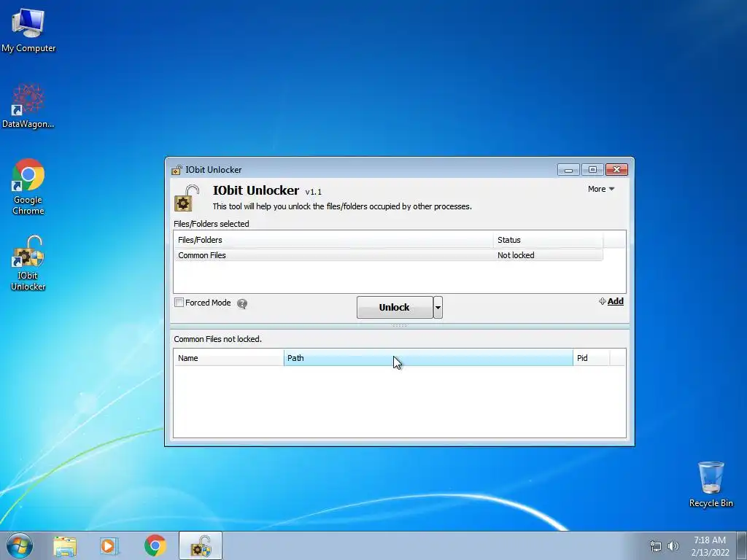Open the My Computer desktop icon

28,30
